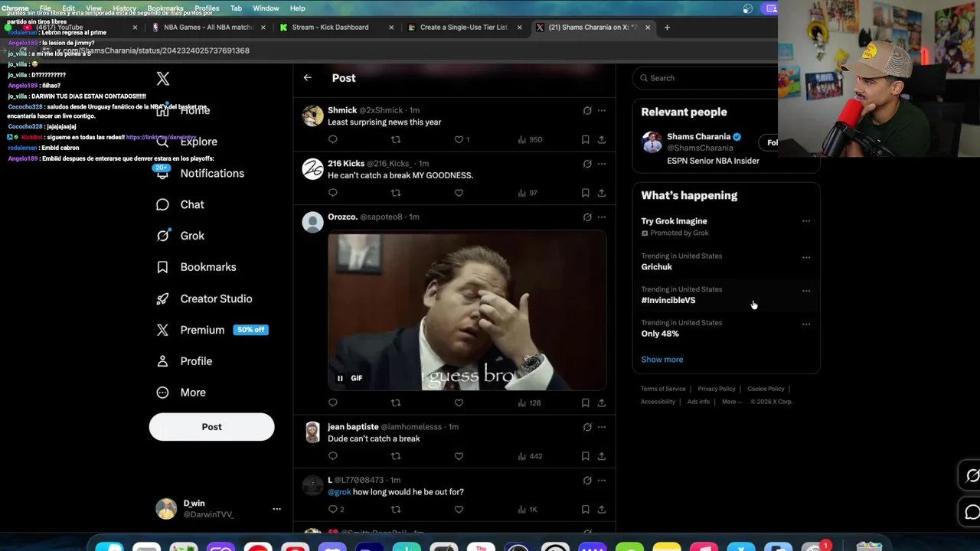
Task: Click the X logo in sidebar
Action: click(163, 78)
